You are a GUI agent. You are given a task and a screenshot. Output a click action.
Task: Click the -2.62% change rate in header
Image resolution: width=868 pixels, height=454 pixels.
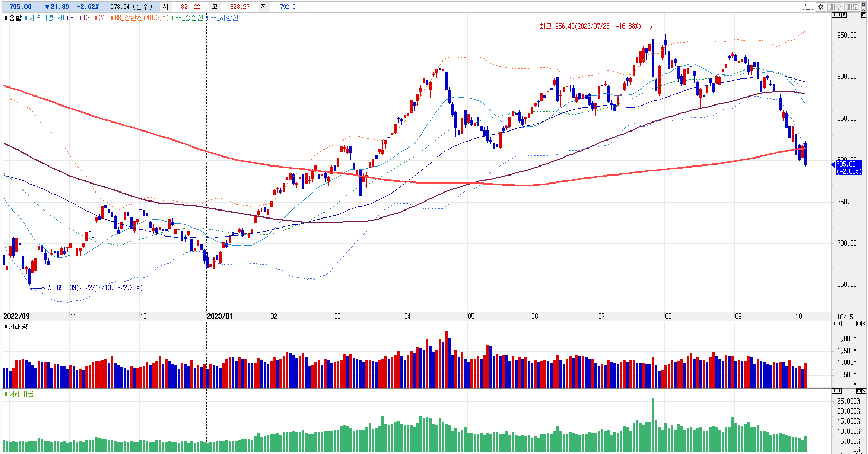[87, 7]
